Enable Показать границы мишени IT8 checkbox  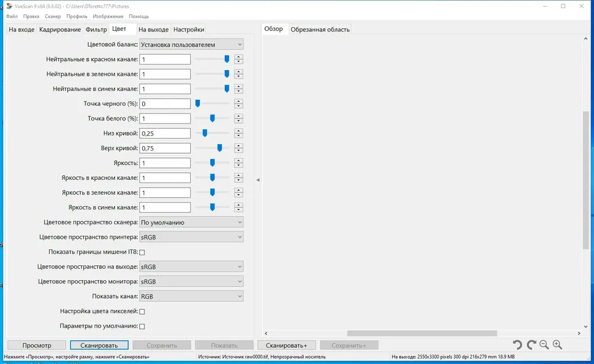(x=142, y=252)
